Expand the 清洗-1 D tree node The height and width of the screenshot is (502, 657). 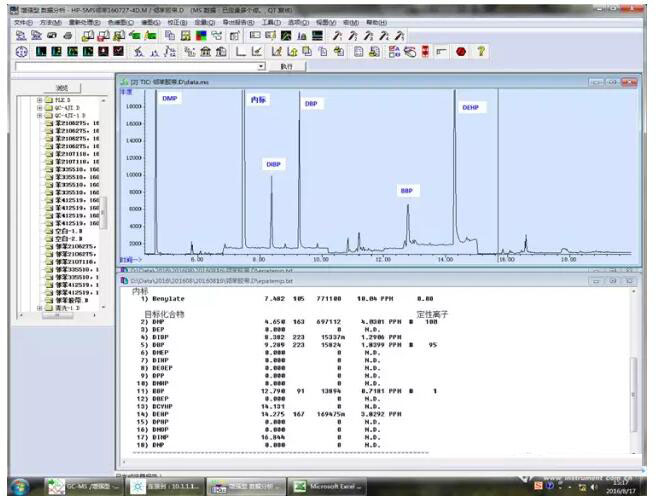(39, 308)
